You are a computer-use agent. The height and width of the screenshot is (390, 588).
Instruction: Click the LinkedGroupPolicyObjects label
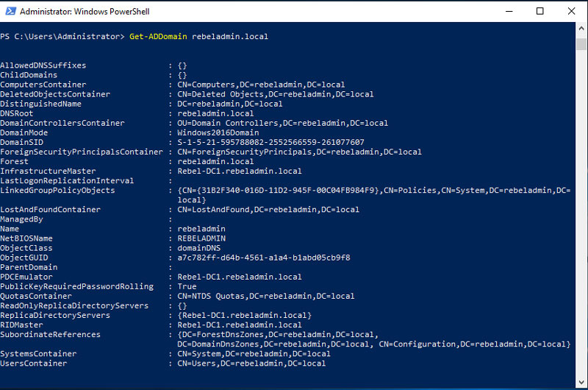57,191
